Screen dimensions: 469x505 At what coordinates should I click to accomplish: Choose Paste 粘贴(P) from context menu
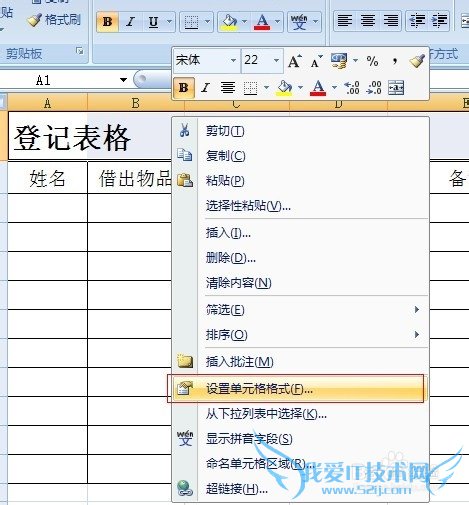click(300, 181)
